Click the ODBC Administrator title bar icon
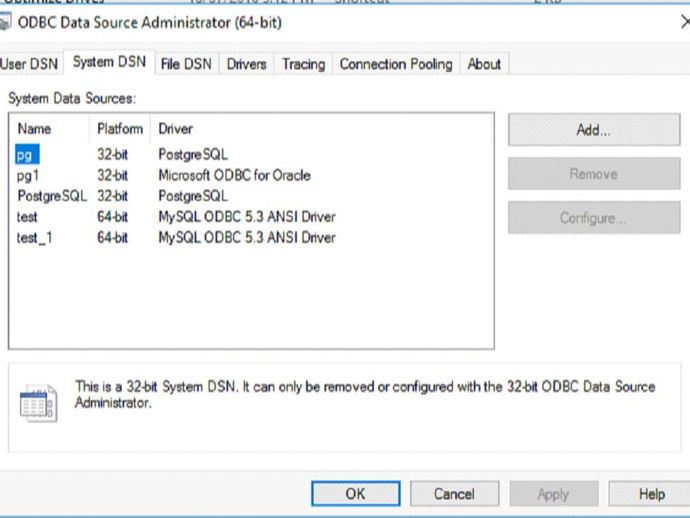Image resolution: width=690 pixels, height=518 pixels. point(4,22)
